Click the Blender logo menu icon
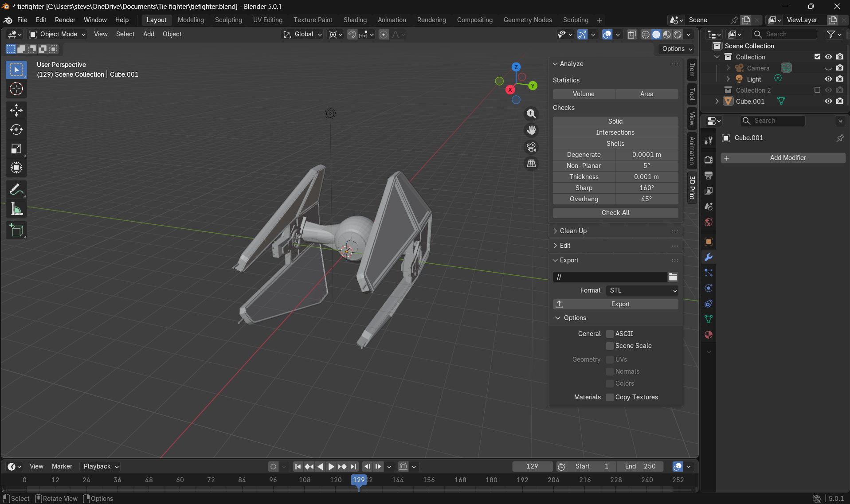 [x=8, y=20]
